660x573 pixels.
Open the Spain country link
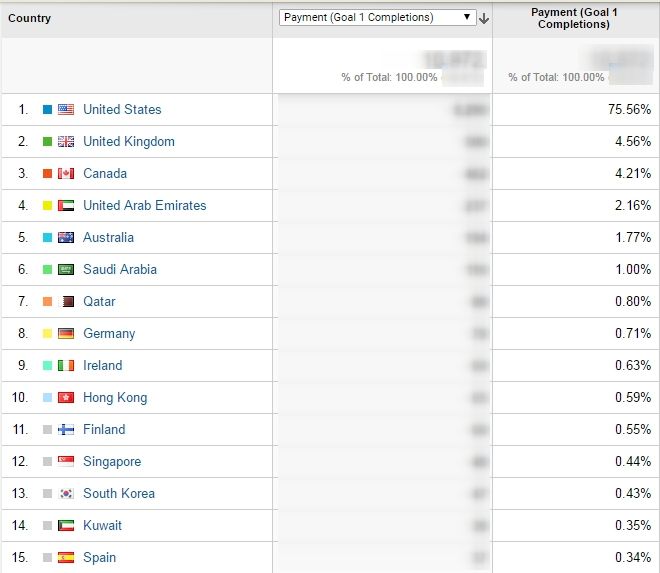point(99,557)
